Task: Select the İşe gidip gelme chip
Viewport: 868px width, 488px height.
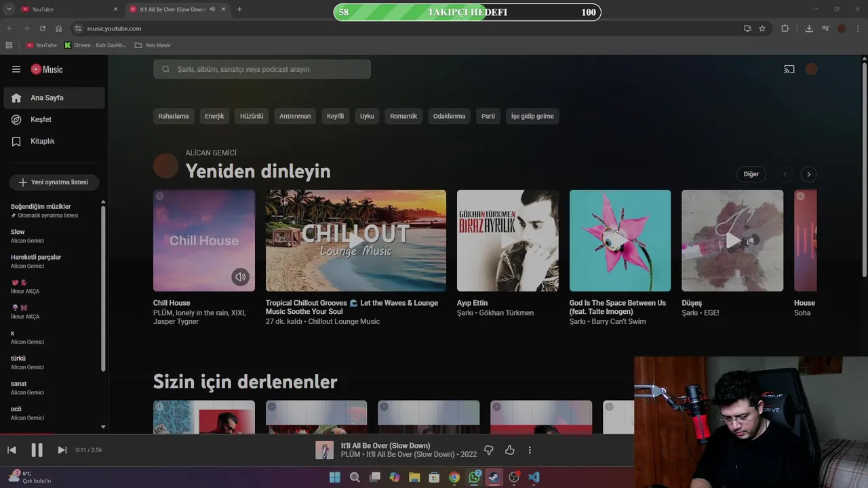Action: [x=532, y=116]
